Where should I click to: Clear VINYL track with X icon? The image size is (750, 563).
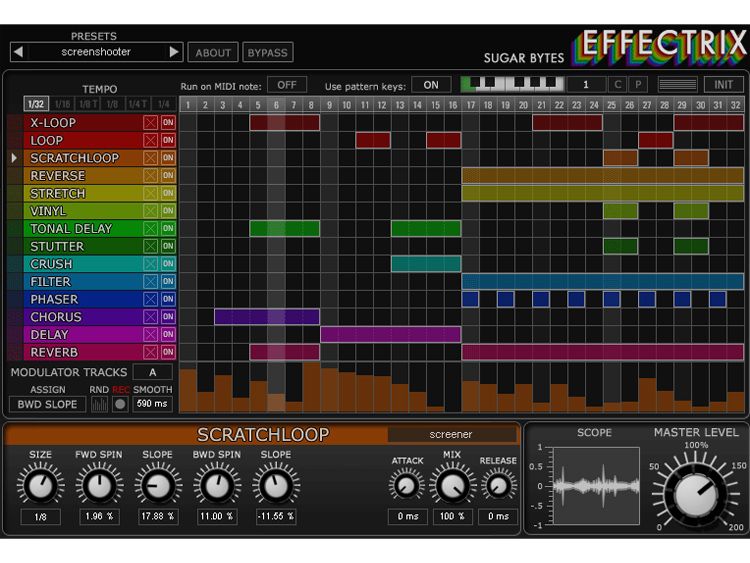150,211
